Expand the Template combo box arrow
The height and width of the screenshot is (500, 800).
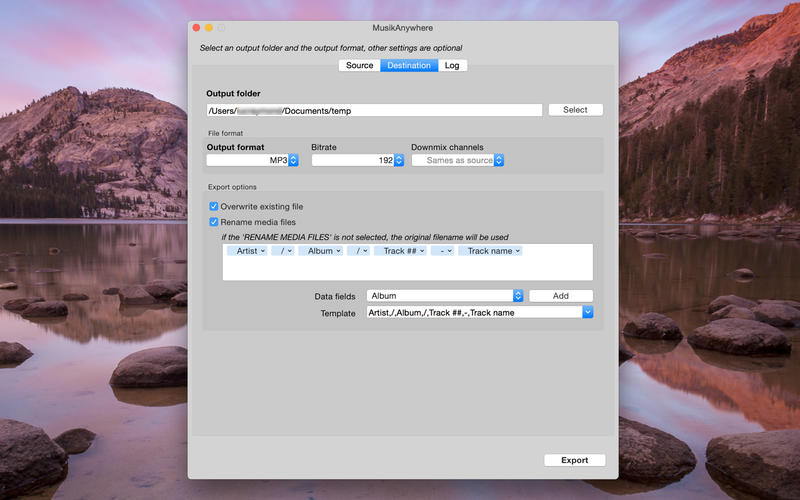587,312
